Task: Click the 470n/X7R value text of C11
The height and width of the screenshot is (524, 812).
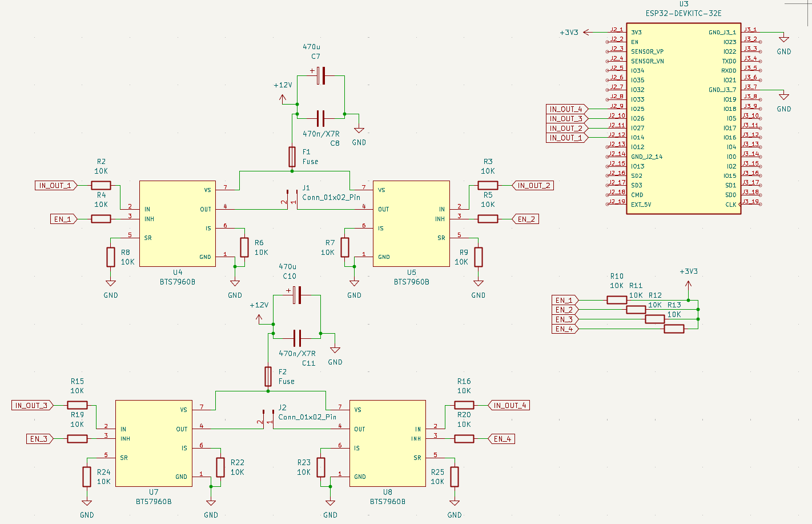Action: pos(297,353)
